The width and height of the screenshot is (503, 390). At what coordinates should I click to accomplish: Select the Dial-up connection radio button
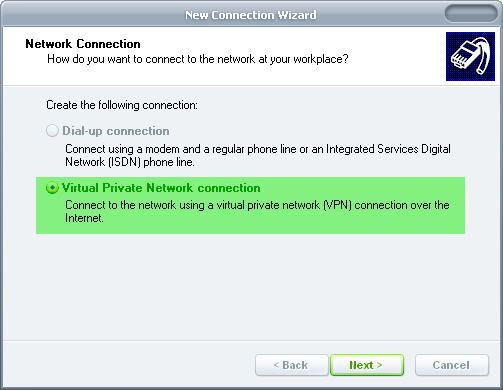coord(52,131)
